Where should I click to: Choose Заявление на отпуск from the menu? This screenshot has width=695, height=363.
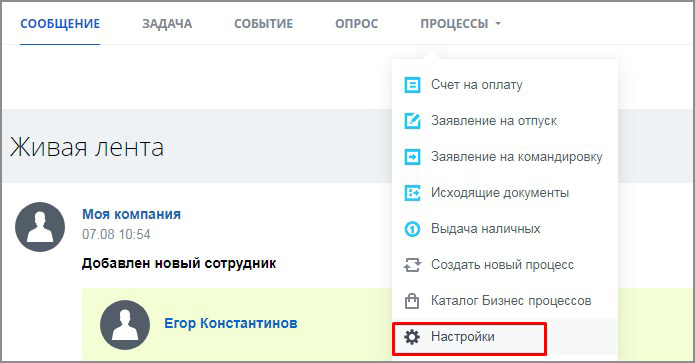click(505, 121)
